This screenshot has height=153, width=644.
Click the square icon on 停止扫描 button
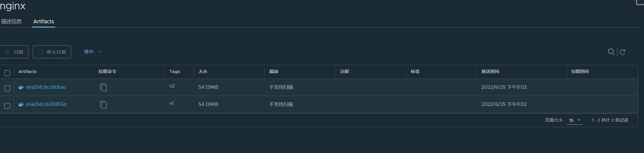tap(41, 52)
